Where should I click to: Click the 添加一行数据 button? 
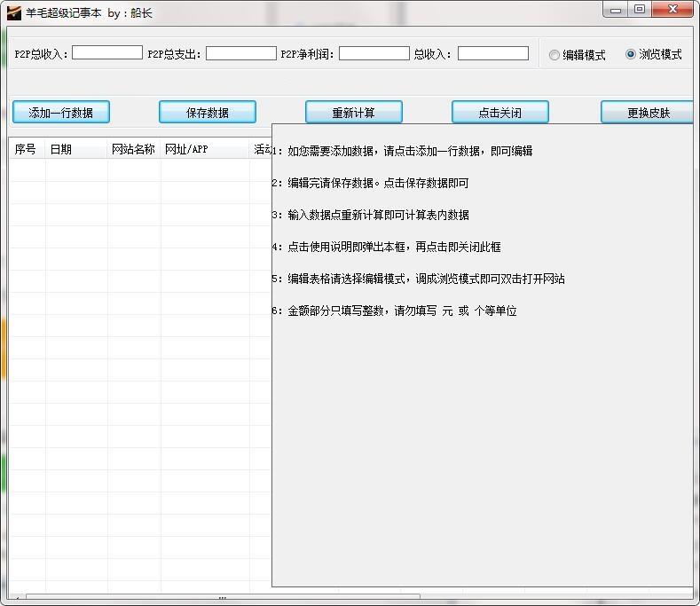tap(61, 113)
